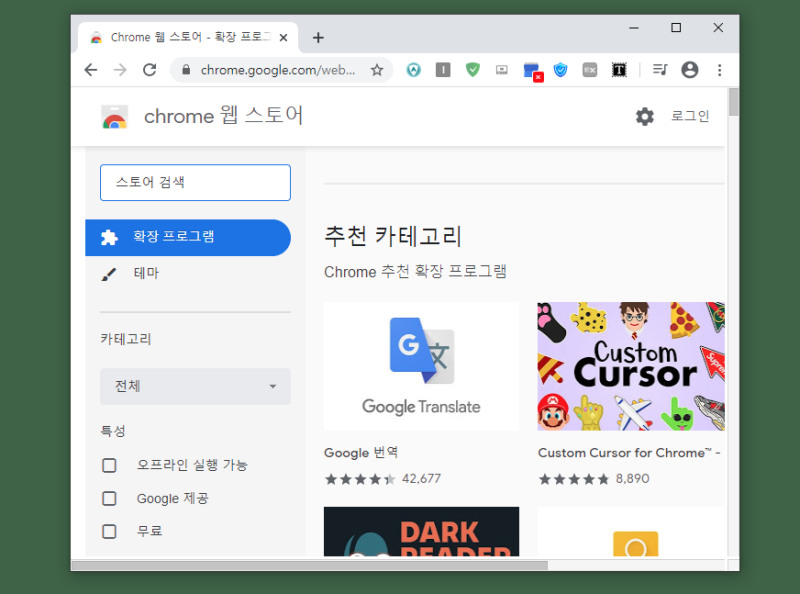
Task: Open the Dark Reader thumbnail
Action: point(421,531)
